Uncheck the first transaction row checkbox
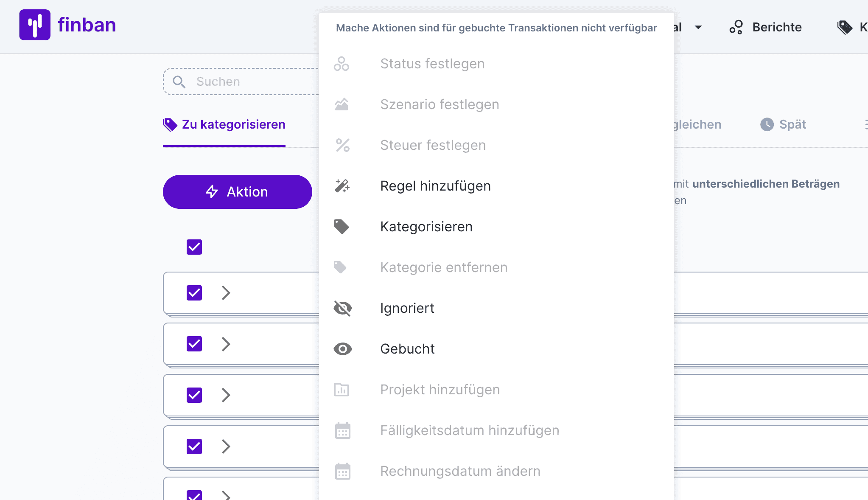Image resolution: width=868 pixels, height=500 pixels. click(x=194, y=293)
